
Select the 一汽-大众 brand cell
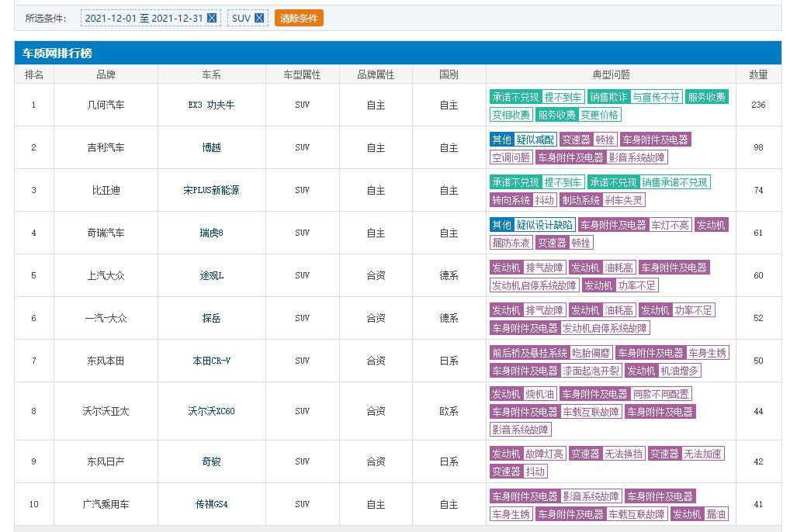coord(106,318)
